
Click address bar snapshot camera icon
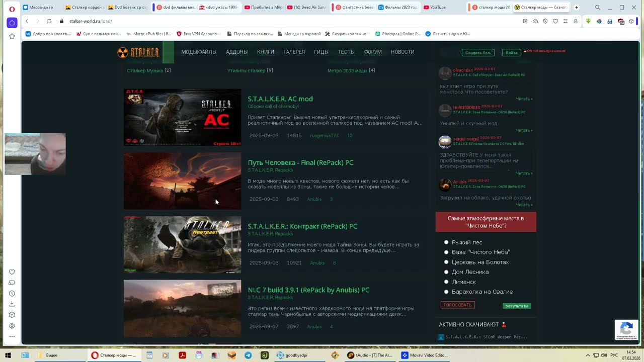coord(535,21)
